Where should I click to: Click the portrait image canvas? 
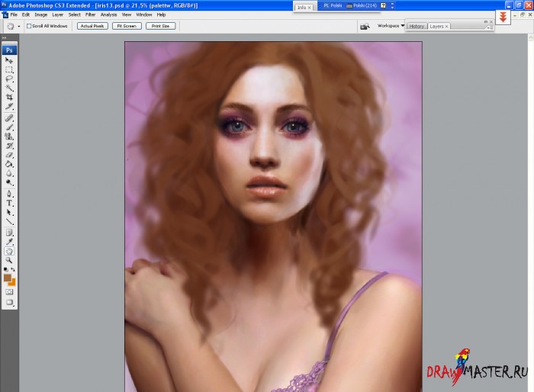click(x=273, y=217)
